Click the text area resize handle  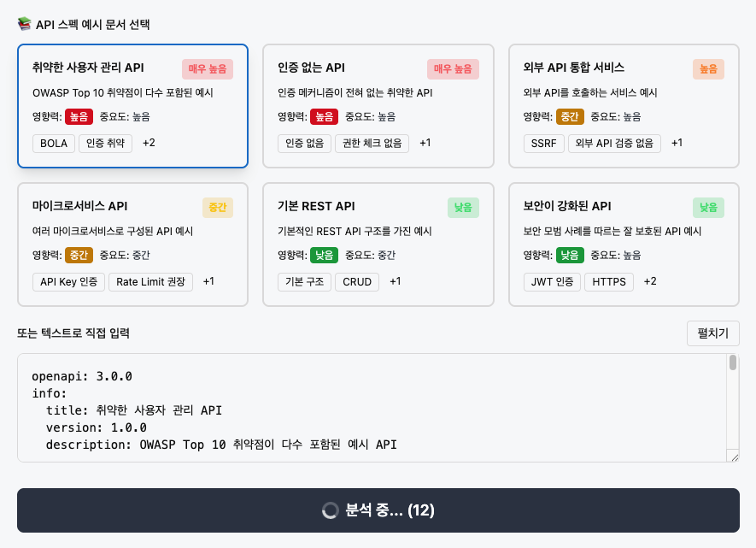coord(733,457)
